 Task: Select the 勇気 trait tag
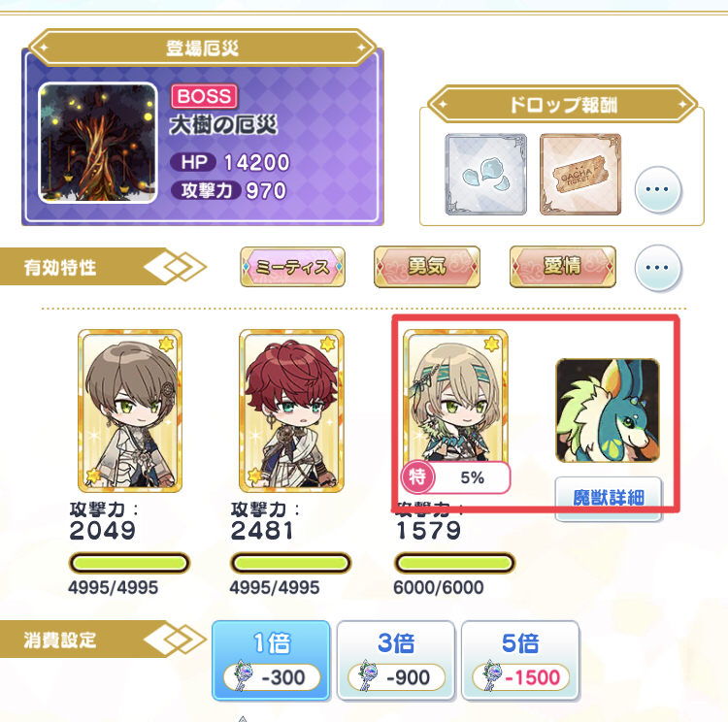pos(427,267)
